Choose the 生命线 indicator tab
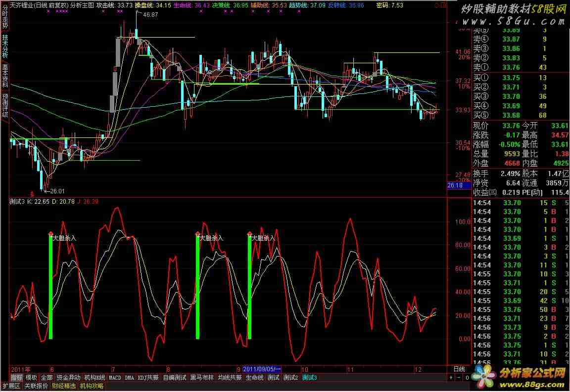The image size is (570, 392). point(254,378)
